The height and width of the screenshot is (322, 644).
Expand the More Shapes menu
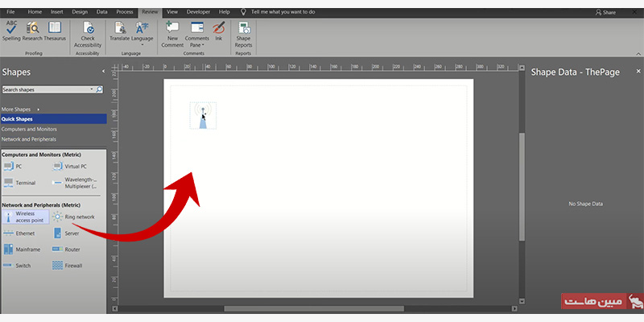pyautogui.click(x=21, y=109)
